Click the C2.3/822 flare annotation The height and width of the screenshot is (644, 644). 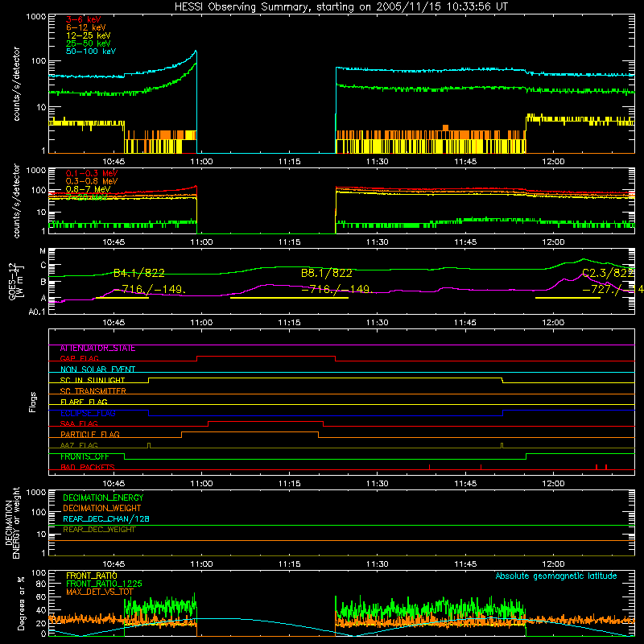[x=609, y=273]
